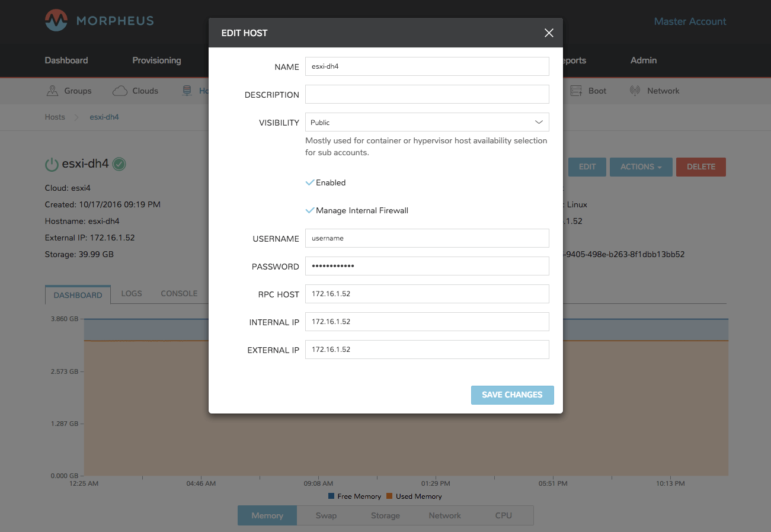Expand the Actions dropdown
The width and height of the screenshot is (771, 532).
point(641,166)
